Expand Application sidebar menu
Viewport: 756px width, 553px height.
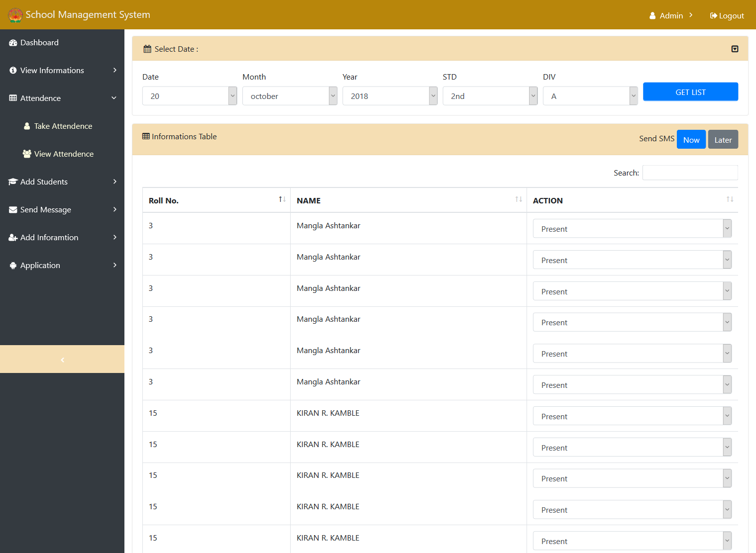point(62,266)
